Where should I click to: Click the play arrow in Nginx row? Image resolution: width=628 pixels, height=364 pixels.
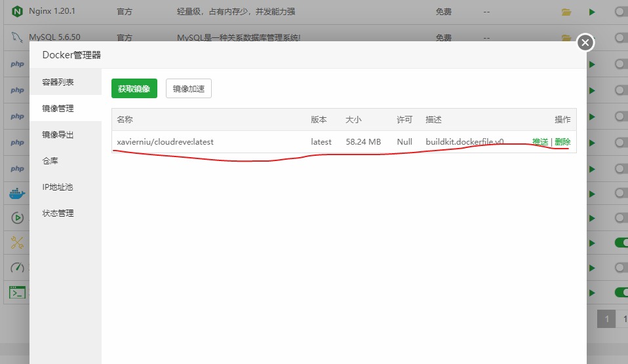point(592,12)
